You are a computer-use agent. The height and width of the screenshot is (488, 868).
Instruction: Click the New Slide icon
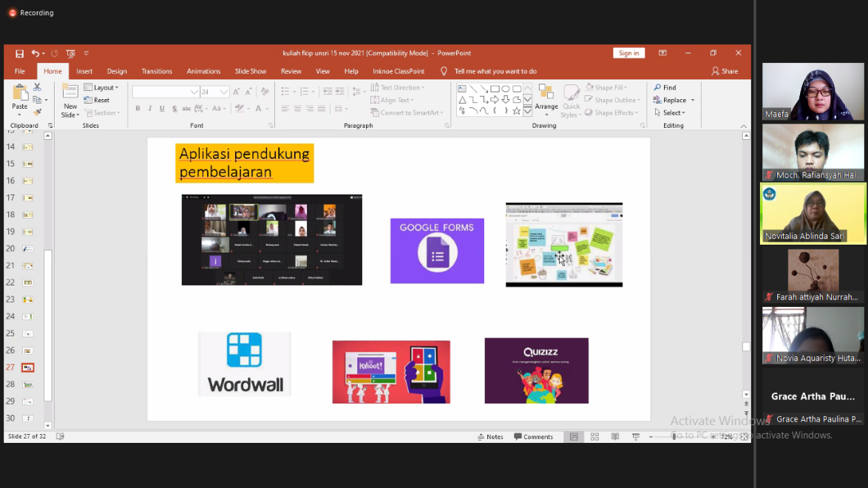[70, 92]
